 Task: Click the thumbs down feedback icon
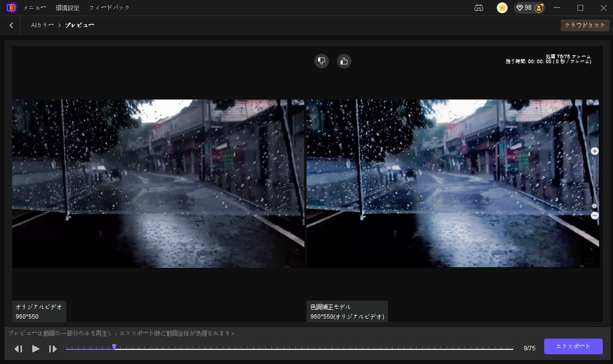coord(322,61)
